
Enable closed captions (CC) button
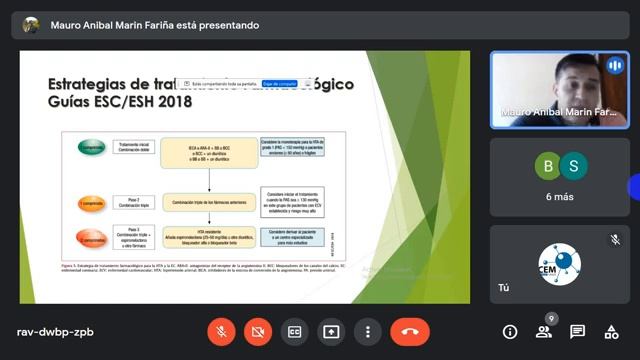click(x=294, y=332)
